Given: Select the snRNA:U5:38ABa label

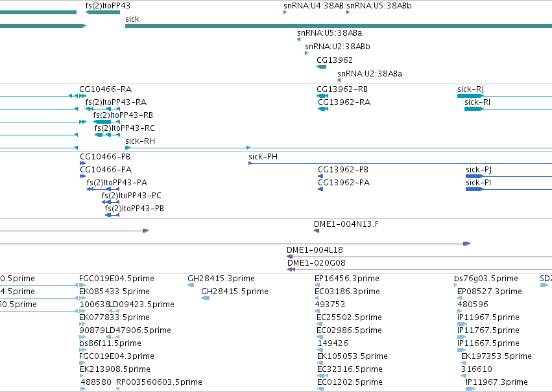Looking at the screenshot, I should coord(330,32).
